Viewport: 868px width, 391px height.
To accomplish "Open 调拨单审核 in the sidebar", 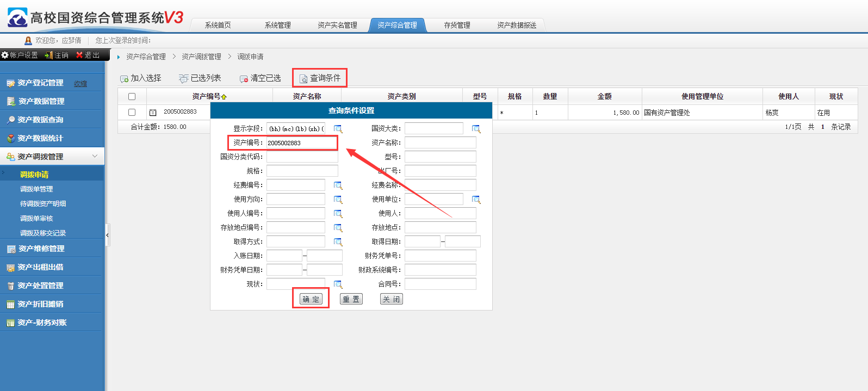I will [36, 218].
